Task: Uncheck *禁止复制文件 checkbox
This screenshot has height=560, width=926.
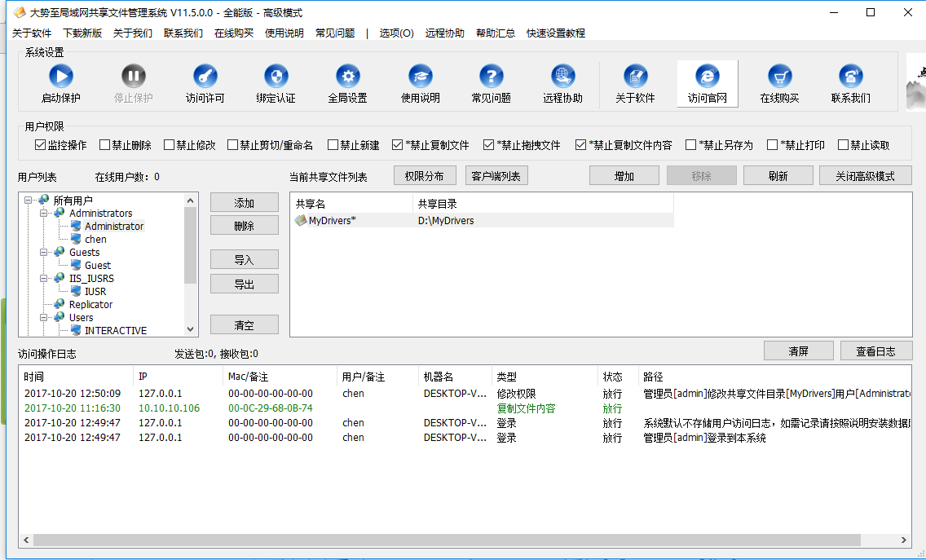Action: click(x=398, y=145)
